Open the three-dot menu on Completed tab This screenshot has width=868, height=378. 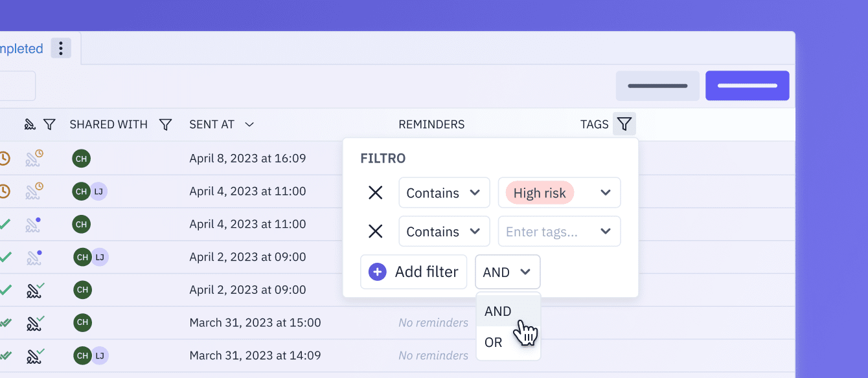(61, 48)
